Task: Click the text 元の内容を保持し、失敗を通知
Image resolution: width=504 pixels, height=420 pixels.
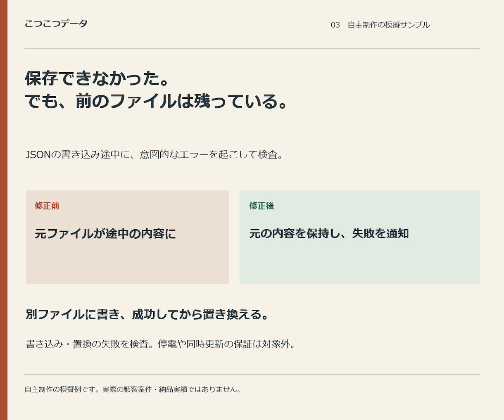Action: 329,233
